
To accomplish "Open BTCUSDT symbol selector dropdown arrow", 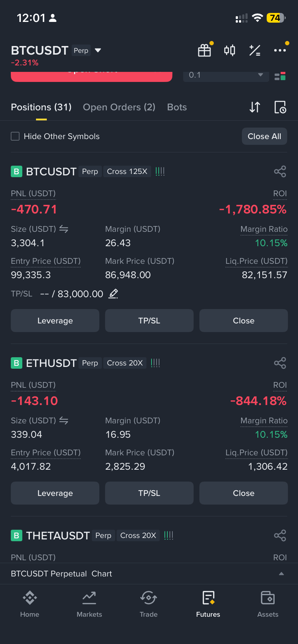I will coord(98,50).
